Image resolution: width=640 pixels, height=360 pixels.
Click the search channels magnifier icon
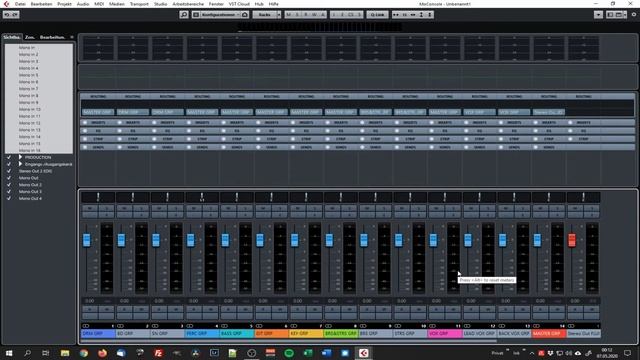pos(184,15)
